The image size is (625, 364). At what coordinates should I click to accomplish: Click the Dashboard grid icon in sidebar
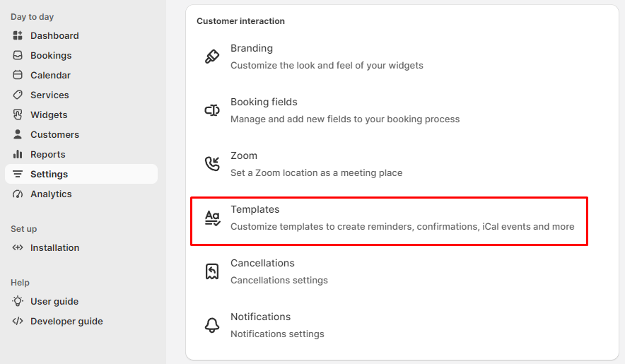pos(18,35)
